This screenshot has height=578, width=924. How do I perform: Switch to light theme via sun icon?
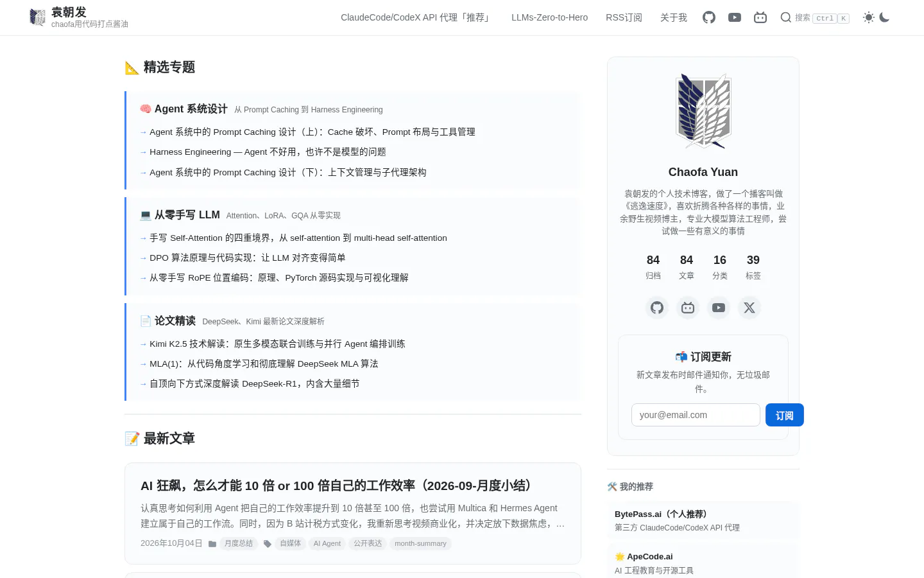(x=869, y=17)
